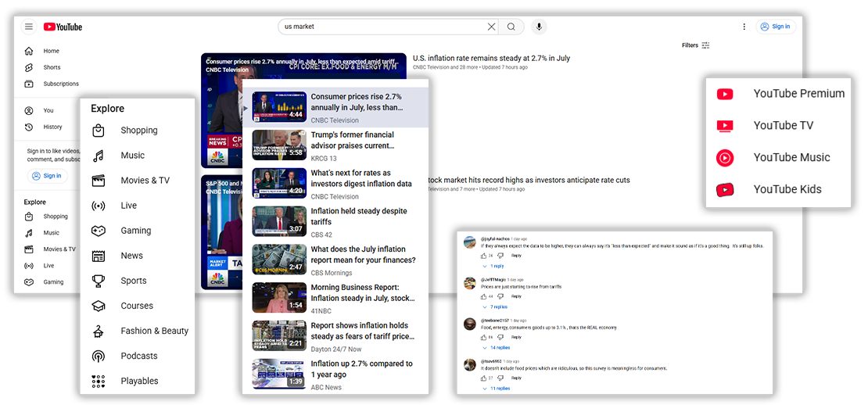Expand the 14 replies thread
Viewport: 868px width, 405px height.
pyautogui.click(x=496, y=347)
